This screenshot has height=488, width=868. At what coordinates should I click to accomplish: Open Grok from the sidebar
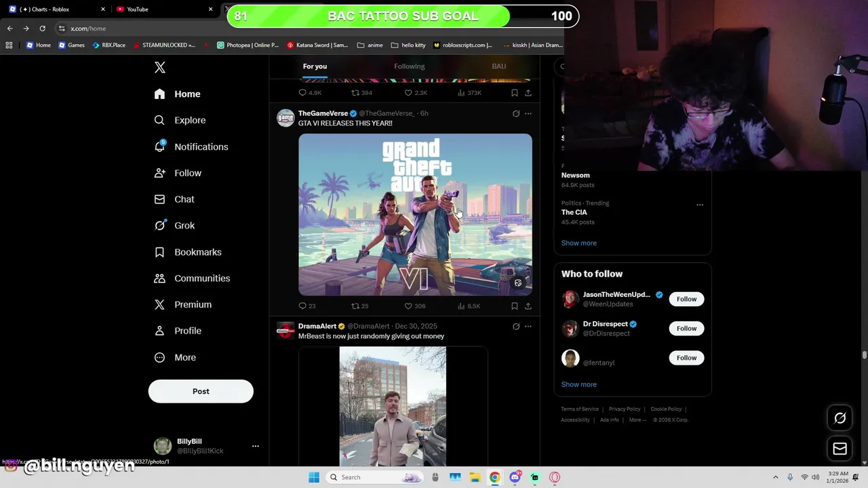(x=175, y=226)
